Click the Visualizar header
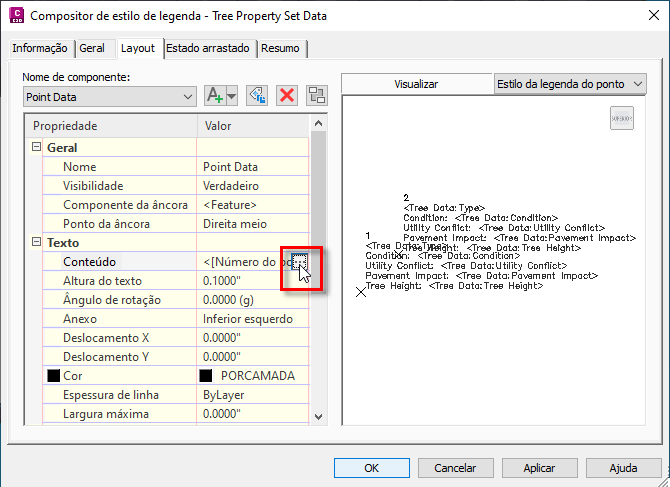The width and height of the screenshot is (670, 487). coord(417,84)
